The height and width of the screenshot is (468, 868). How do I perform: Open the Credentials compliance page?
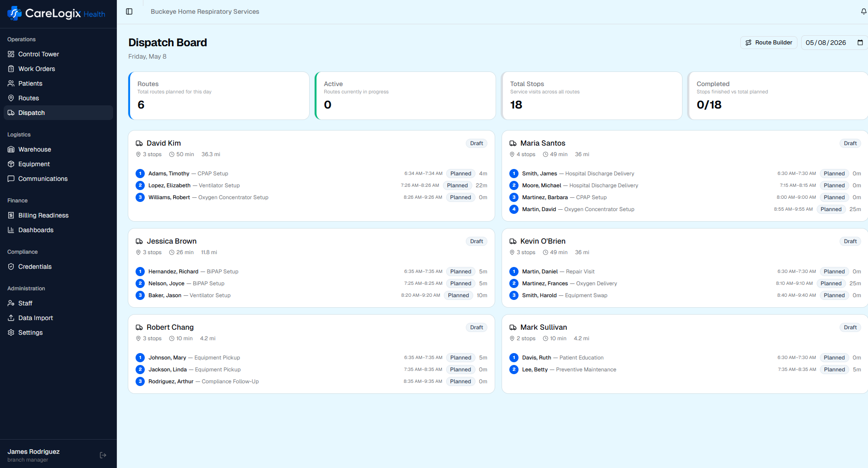[x=58, y=267]
